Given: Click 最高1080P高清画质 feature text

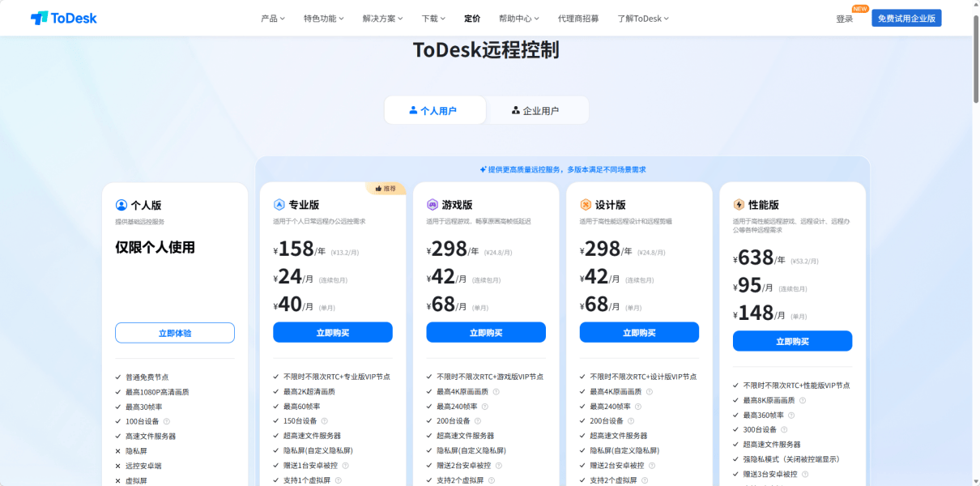Looking at the screenshot, I should pos(157,391).
